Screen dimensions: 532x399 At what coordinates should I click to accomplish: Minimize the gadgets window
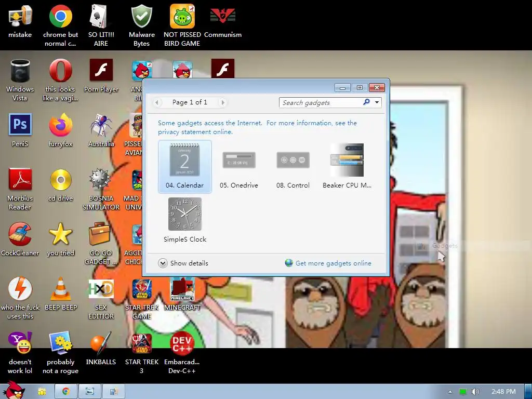343,88
